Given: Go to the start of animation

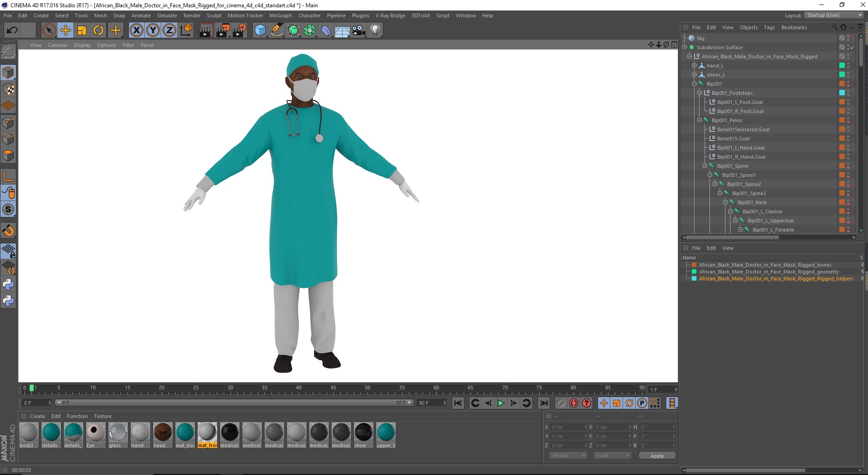Looking at the screenshot, I should point(458,403).
